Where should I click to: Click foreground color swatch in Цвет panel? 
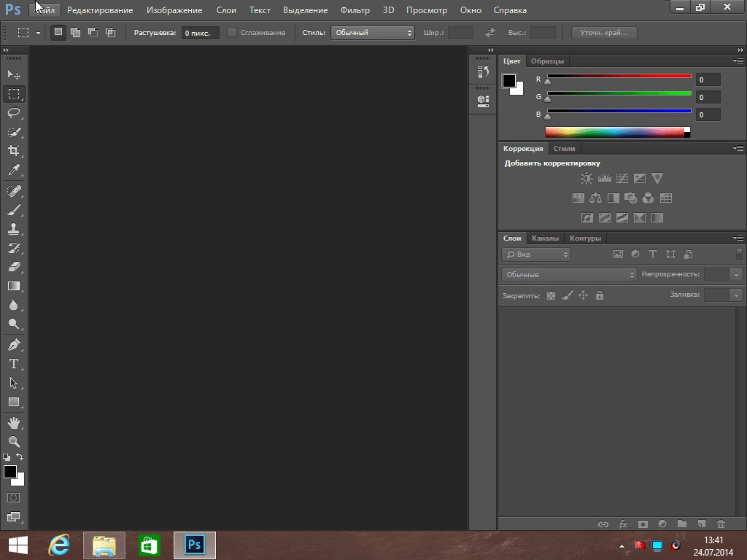508,81
